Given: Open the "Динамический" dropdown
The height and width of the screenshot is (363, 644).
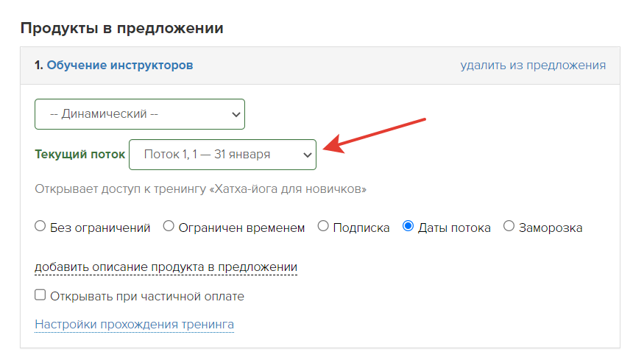Looking at the screenshot, I should pos(140,114).
